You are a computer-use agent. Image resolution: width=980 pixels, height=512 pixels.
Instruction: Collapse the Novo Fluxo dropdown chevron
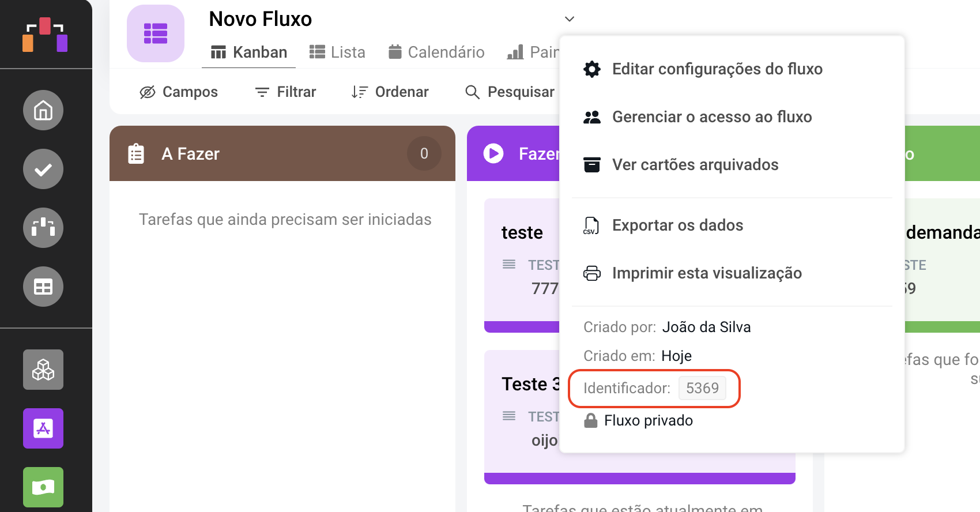click(x=570, y=19)
